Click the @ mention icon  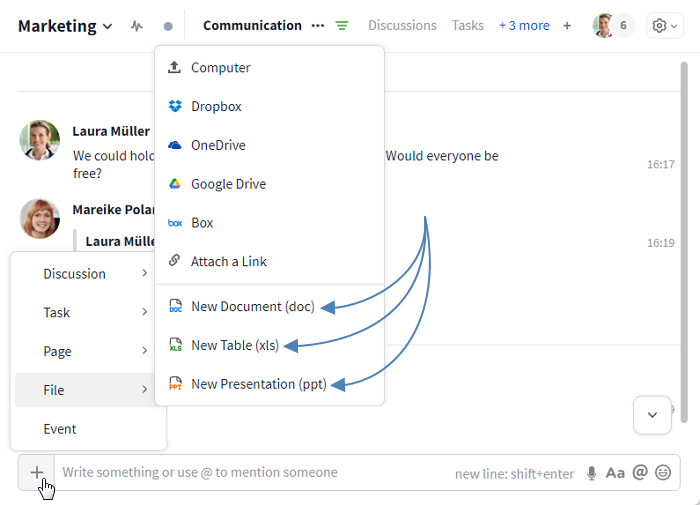[640, 473]
